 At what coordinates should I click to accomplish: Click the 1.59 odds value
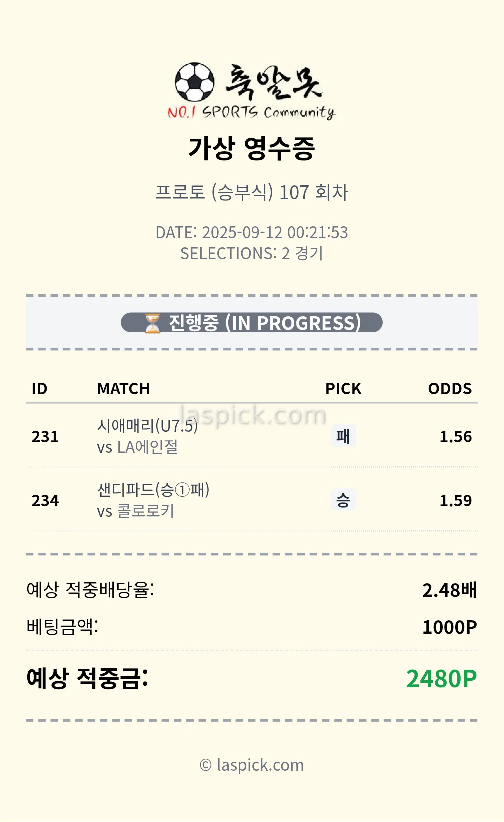coord(455,501)
